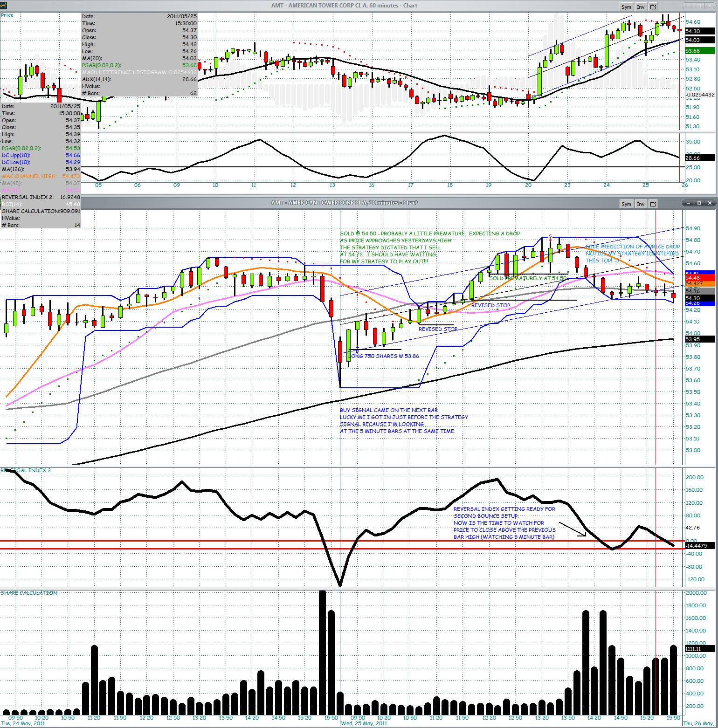Click the 'NICE PREDICTION OF A PRICE DROP' annotation
718x728 pixels.
pyautogui.click(x=633, y=247)
